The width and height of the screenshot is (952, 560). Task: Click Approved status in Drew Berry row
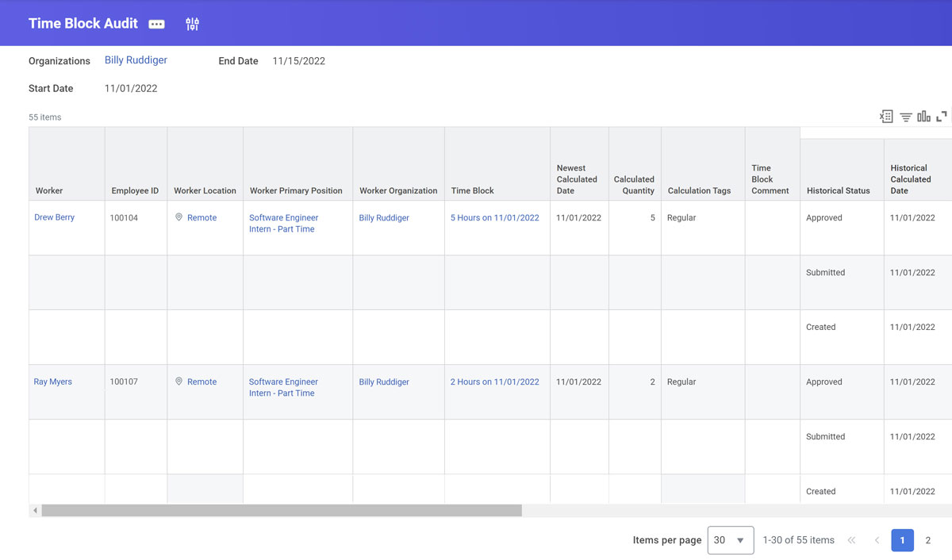click(x=824, y=217)
